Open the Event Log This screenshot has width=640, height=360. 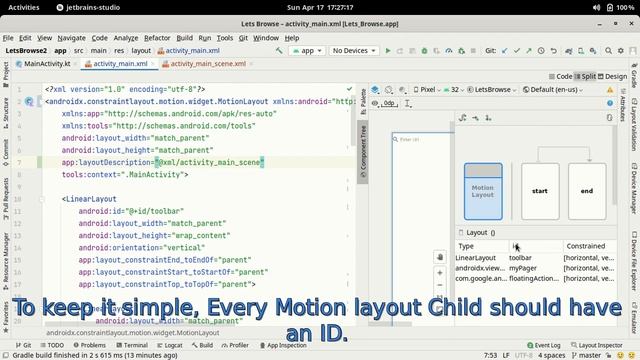click(544, 345)
